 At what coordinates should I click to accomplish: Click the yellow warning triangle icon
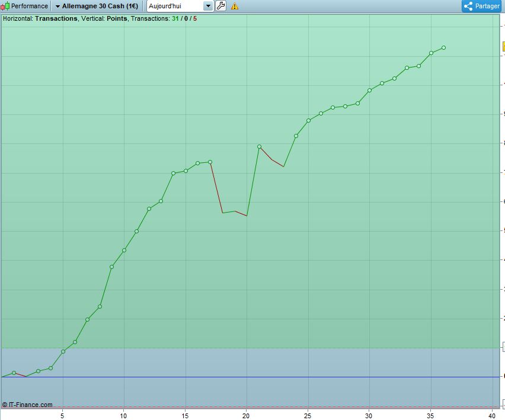pos(235,6)
